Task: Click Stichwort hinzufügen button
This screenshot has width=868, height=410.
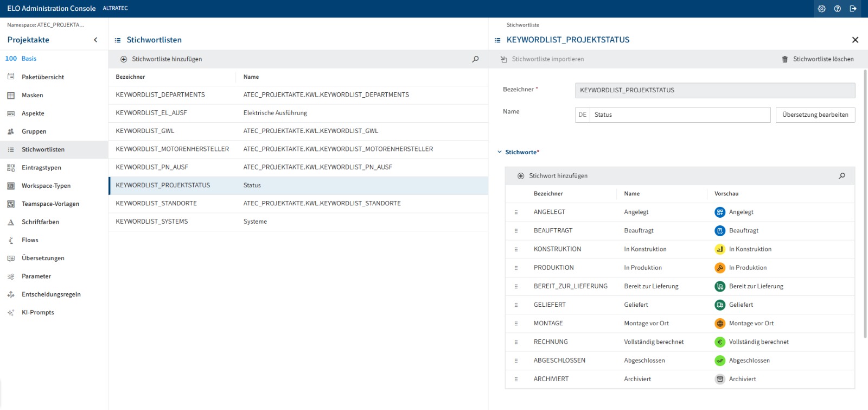Action: tap(553, 176)
